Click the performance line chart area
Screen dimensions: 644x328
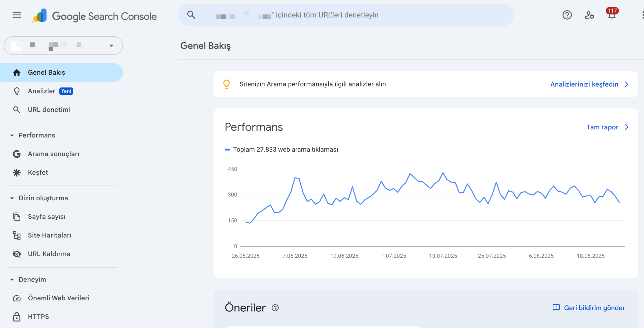click(x=433, y=207)
